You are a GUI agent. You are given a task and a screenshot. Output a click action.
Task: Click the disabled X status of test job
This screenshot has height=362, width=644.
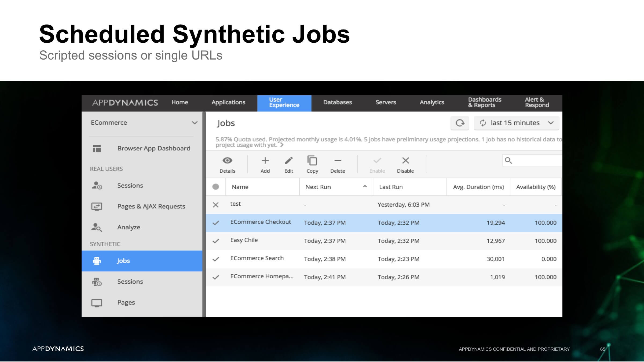(215, 205)
